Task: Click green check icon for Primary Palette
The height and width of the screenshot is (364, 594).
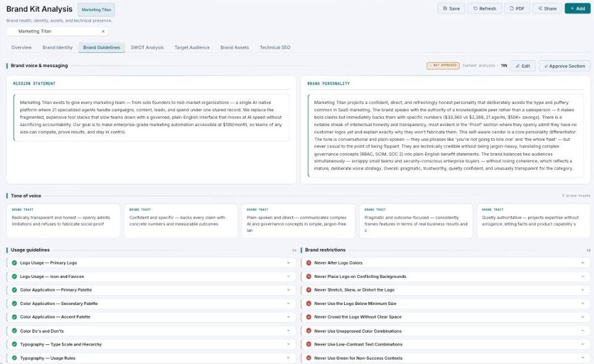Action: 14,290
